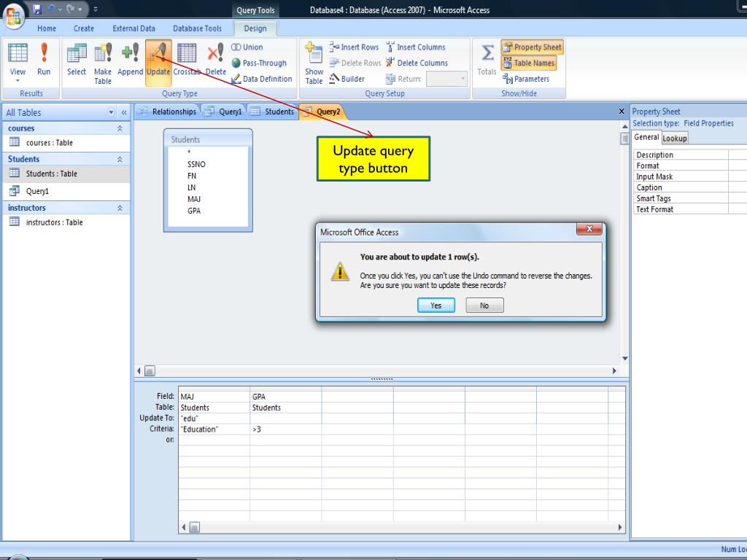
Task: Switch to Lookup tab in Property Sheet
Action: point(675,138)
